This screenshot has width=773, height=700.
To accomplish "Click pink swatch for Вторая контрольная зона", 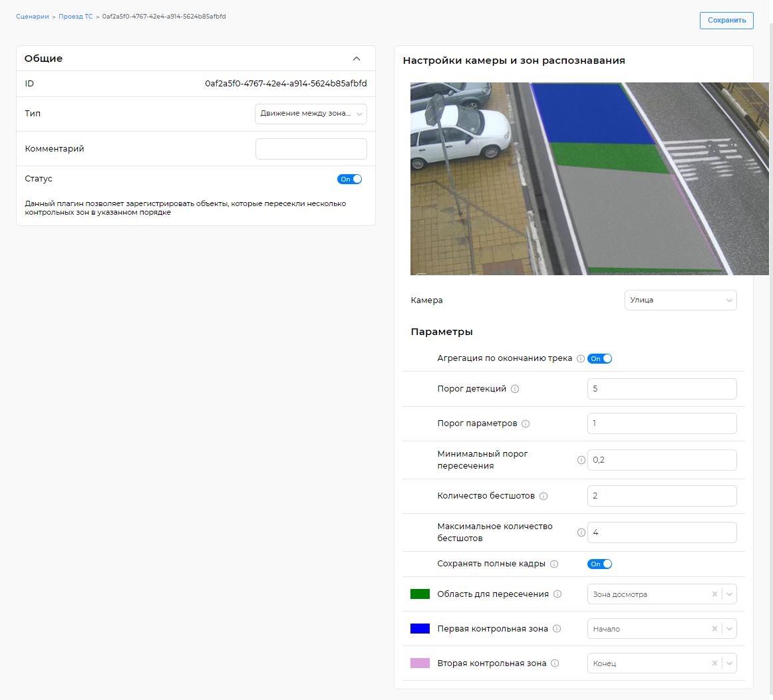I will (x=420, y=663).
